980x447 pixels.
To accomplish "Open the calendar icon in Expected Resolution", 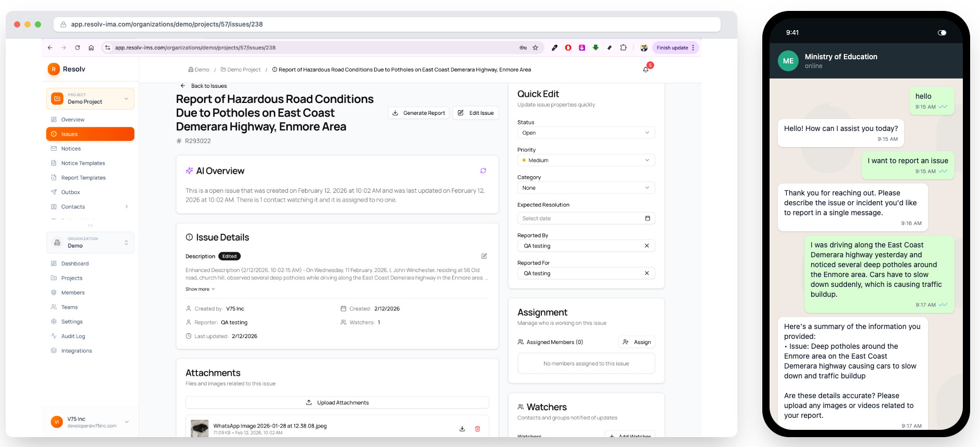I will click(x=647, y=218).
